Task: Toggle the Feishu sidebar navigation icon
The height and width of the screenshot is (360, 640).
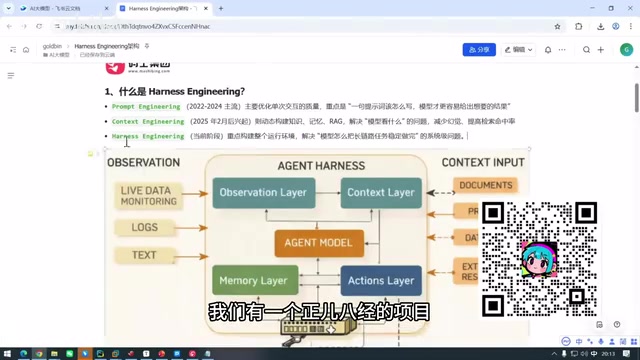Action: (x=13, y=50)
